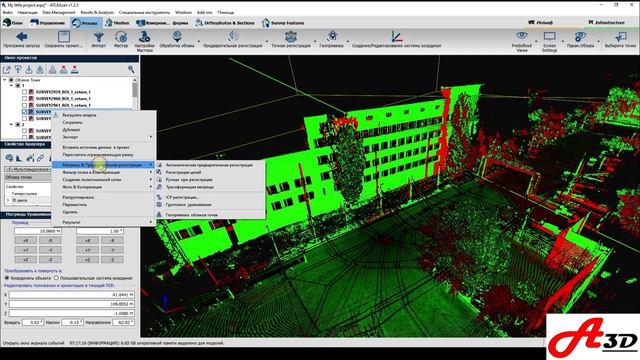Select Координаты объекта radio button
This screenshot has height=360, width=640.
tap(7, 278)
